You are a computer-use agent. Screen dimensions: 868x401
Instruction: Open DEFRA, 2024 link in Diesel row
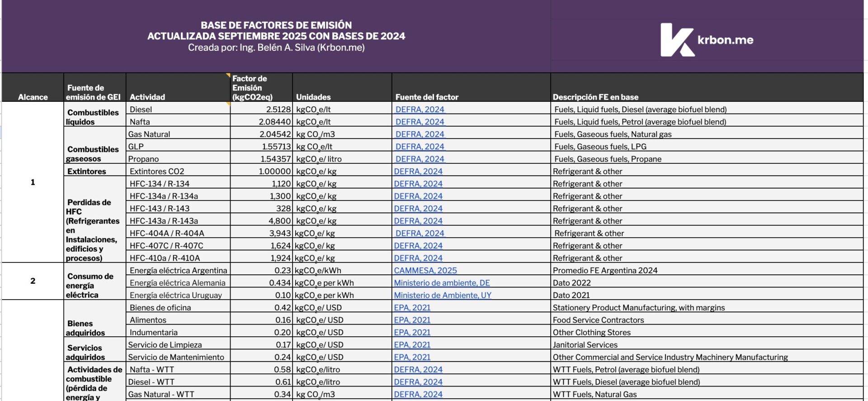pos(420,110)
